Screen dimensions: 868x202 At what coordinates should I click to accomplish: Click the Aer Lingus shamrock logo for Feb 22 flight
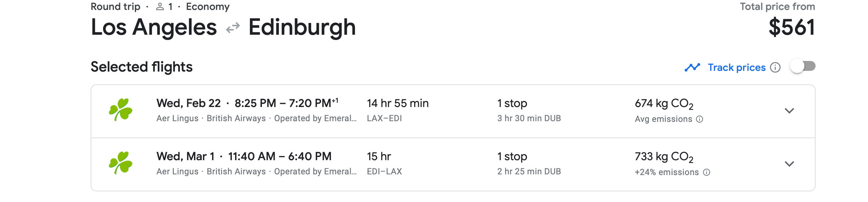(x=121, y=110)
